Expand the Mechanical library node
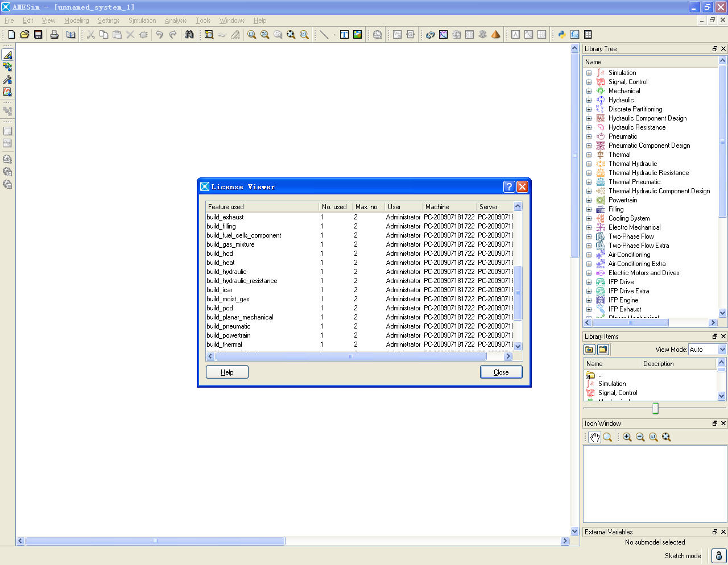The height and width of the screenshot is (565, 728). point(589,91)
